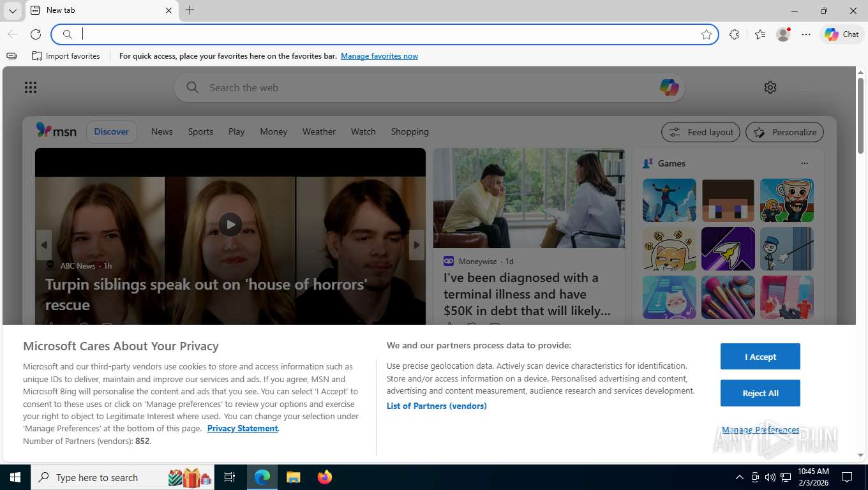Open the stickman game thumbnail
This screenshot has height=490, width=868.
click(787, 249)
